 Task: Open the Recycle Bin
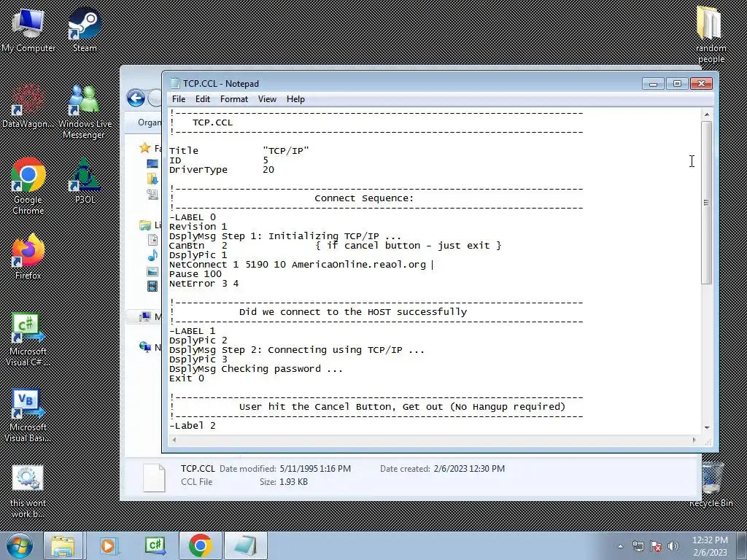[x=711, y=485]
